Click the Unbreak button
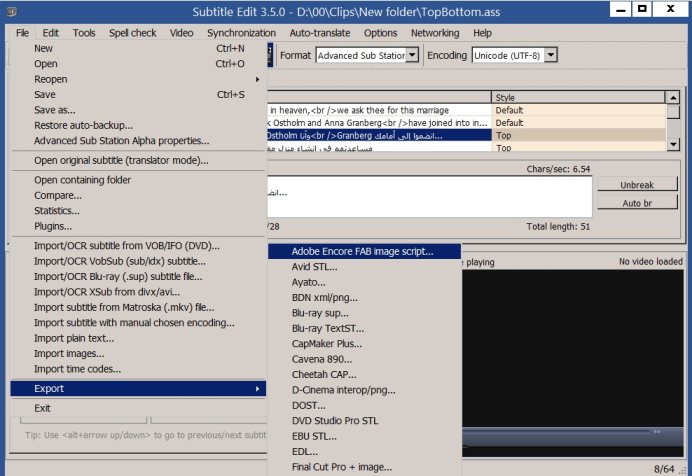This screenshot has height=476, width=692. point(637,185)
